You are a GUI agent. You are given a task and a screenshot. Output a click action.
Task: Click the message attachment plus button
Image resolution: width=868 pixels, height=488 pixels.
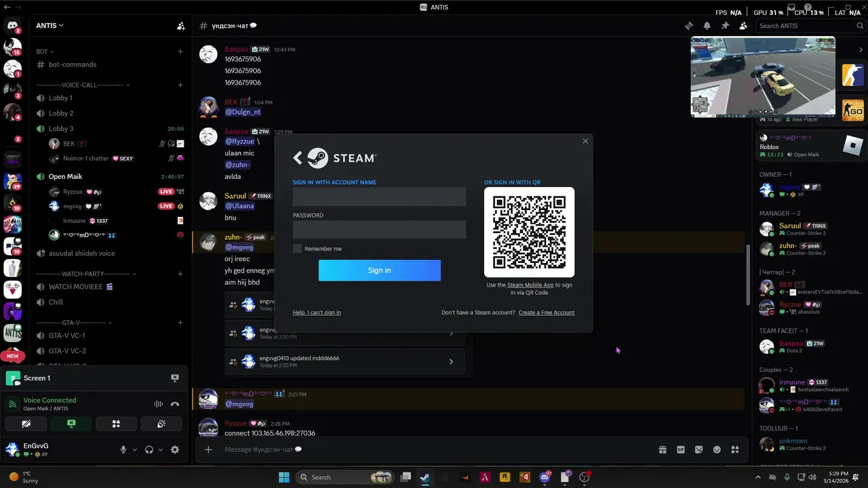click(x=208, y=449)
